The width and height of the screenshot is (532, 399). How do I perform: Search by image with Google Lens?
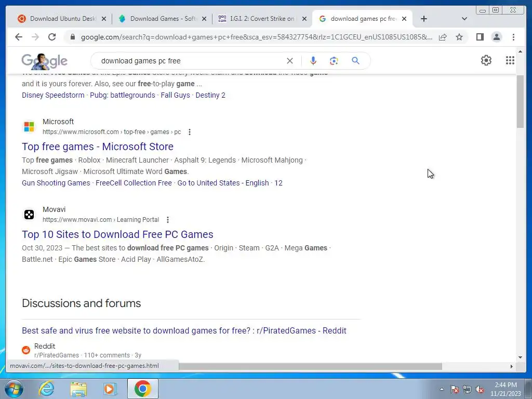334,61
